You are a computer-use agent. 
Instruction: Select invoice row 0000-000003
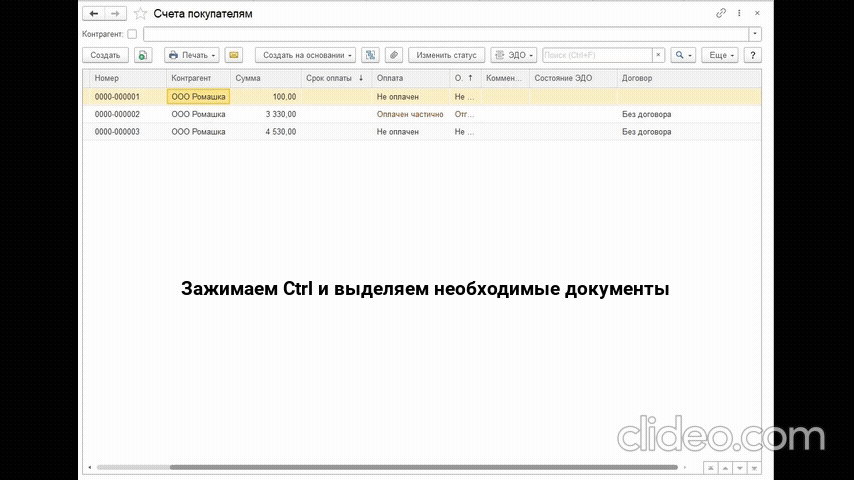pyautogui.click(x=422, y=131)
